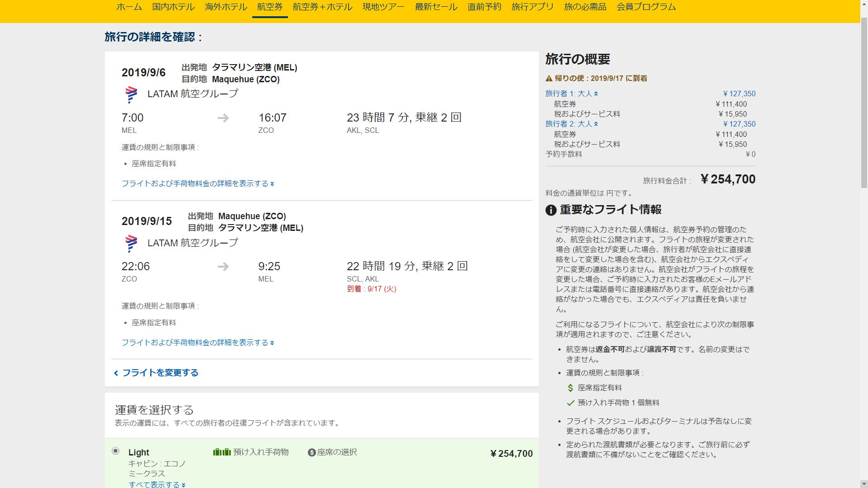Click green checkmark by 預け入れ手荷物 1 個無料
The image size is (868, 488).
pos(571,403)
